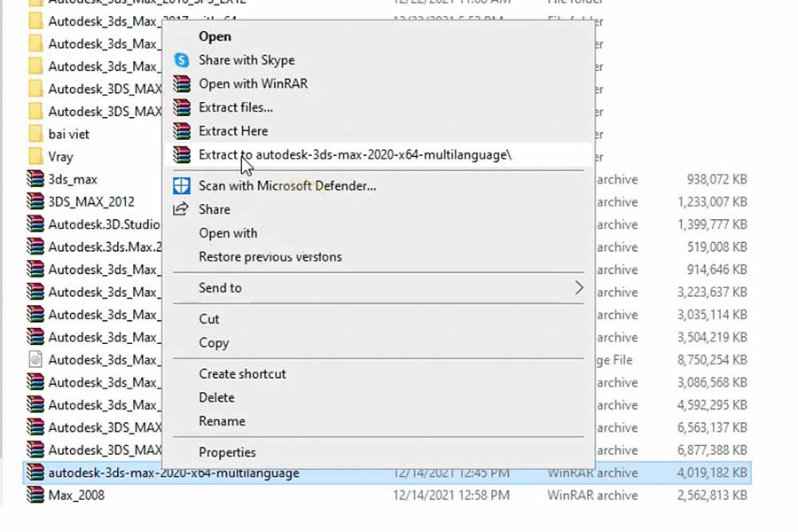The height and width of the screenshot is (532, 798).
Task: Choose Delete in the context menu
Action: [x=217, y=397]
